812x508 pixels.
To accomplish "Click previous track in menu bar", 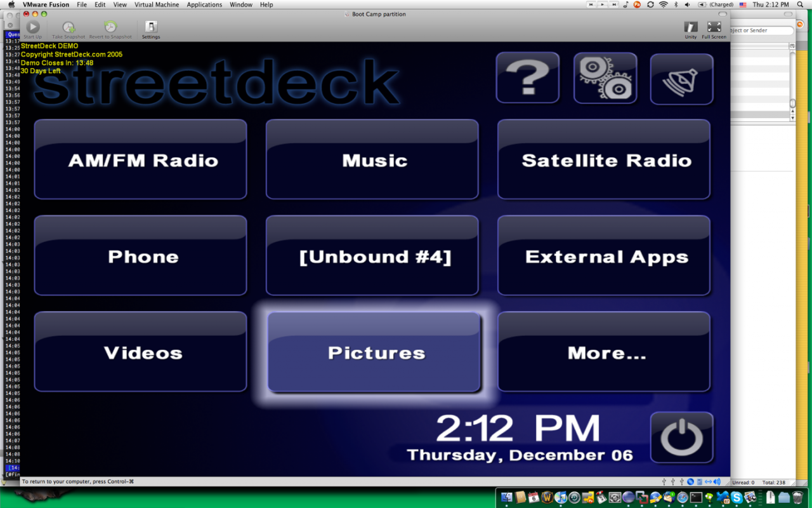I will coord(591,4).
